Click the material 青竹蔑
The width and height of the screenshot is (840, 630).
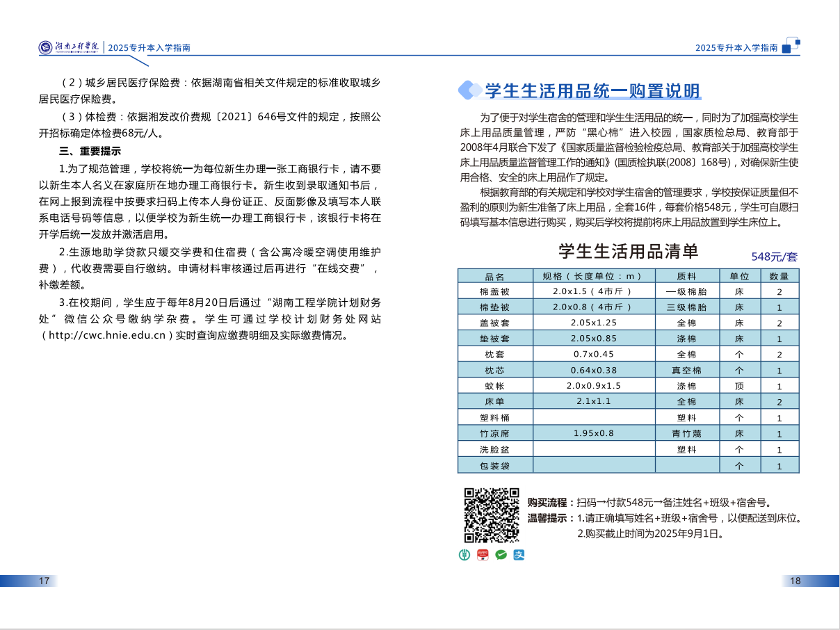pyautogui.click(x=687, y=433)
